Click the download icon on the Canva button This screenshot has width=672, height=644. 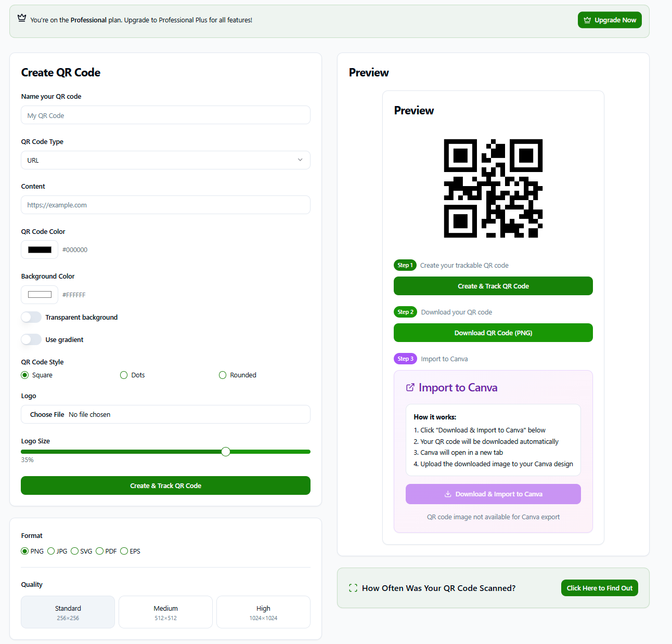tap(448, 494)
